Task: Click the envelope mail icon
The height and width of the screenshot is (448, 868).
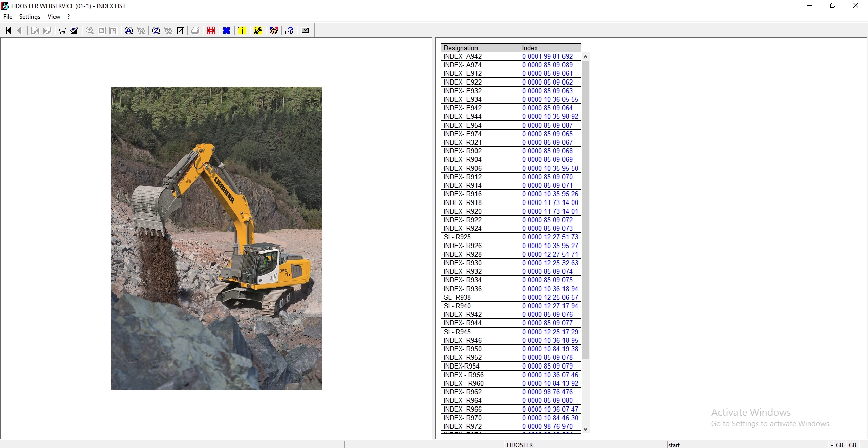Action: click(306, 31)
